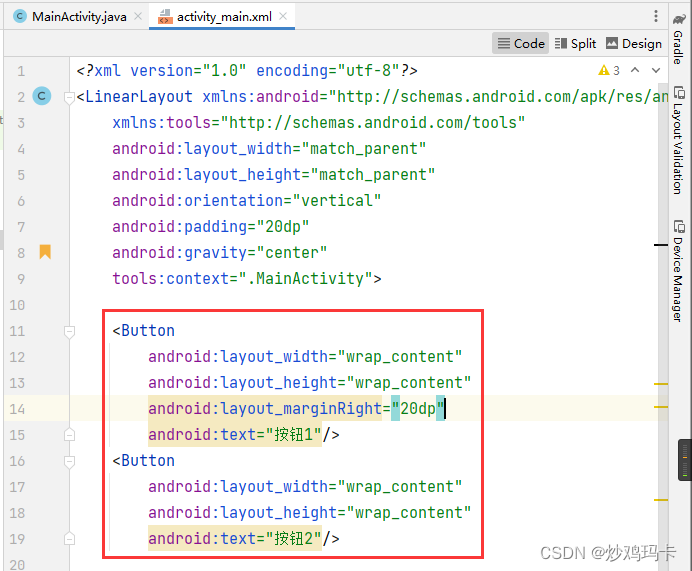Screen dimensions: 692x571
Task: Click the warning stripe marker beside line 14
Action: click(x=661, y=407)
